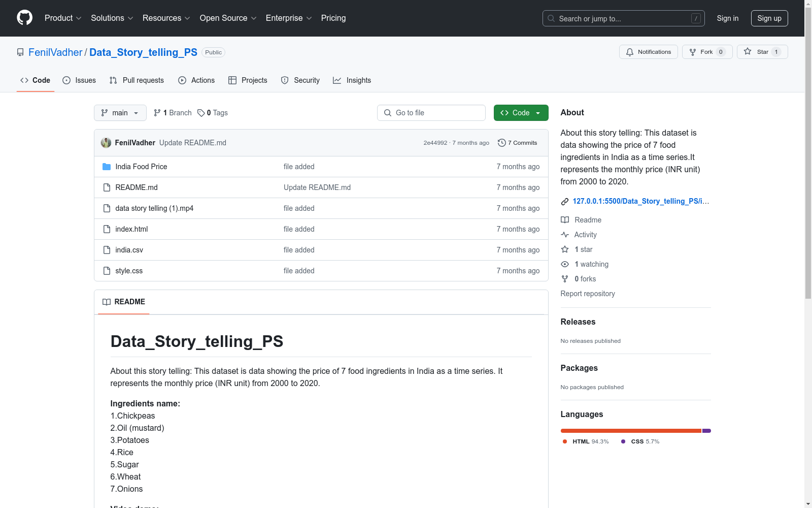Open commit hash 2e44992
Image resolution: width=812 pixels, height=508 pixels.
tap(435, 143)
